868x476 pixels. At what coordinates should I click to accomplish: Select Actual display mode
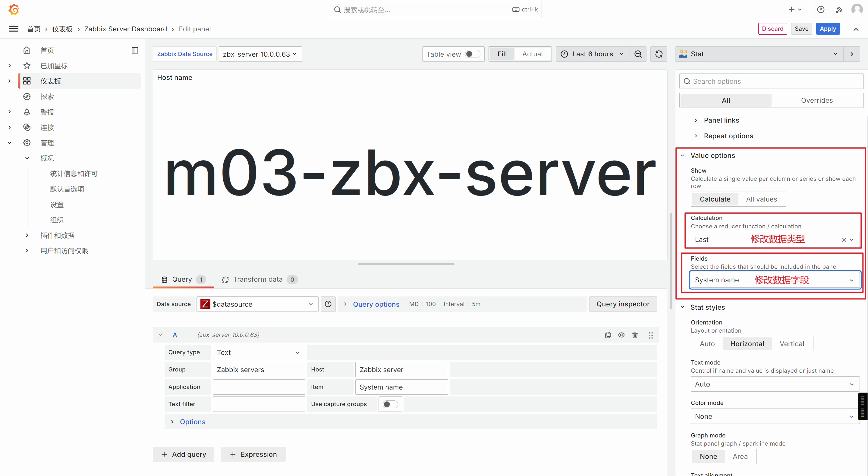532,54
